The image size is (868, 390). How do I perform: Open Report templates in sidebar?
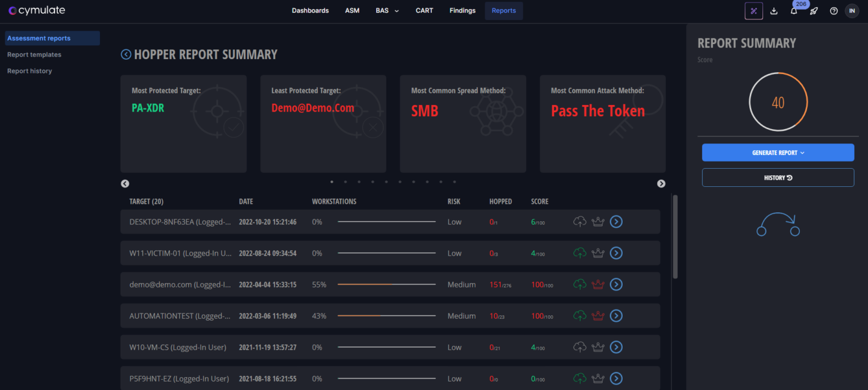[34, 55]
